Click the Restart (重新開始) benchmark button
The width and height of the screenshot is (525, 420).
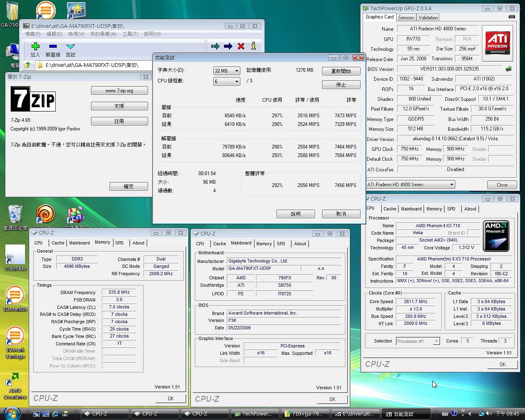tap(341, 71)
